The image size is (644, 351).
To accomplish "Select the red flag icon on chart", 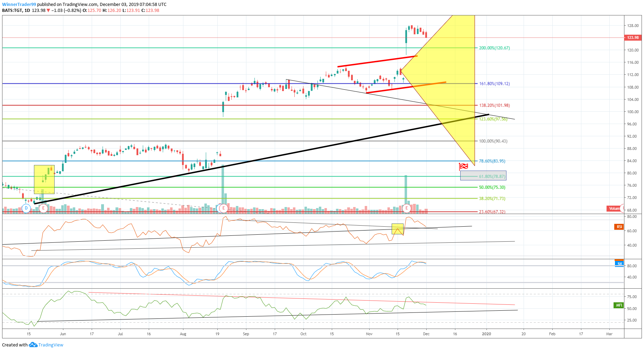I will (463, 166).
